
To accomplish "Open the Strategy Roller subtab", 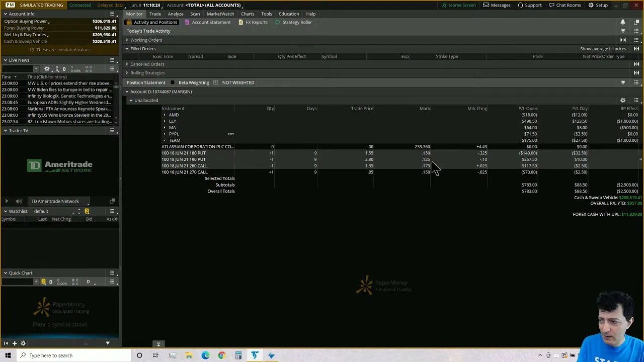I will (x=293, y=22).
